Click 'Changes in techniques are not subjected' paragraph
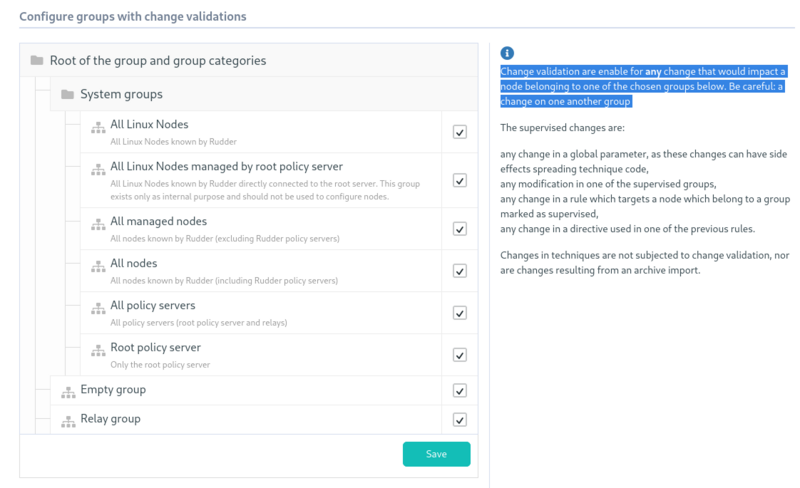 644,262
